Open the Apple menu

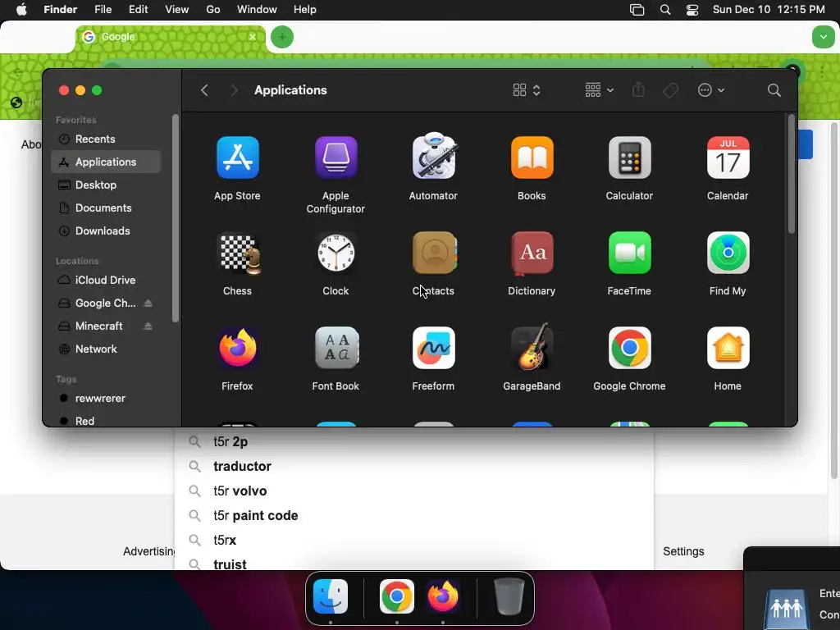point(21,10)
